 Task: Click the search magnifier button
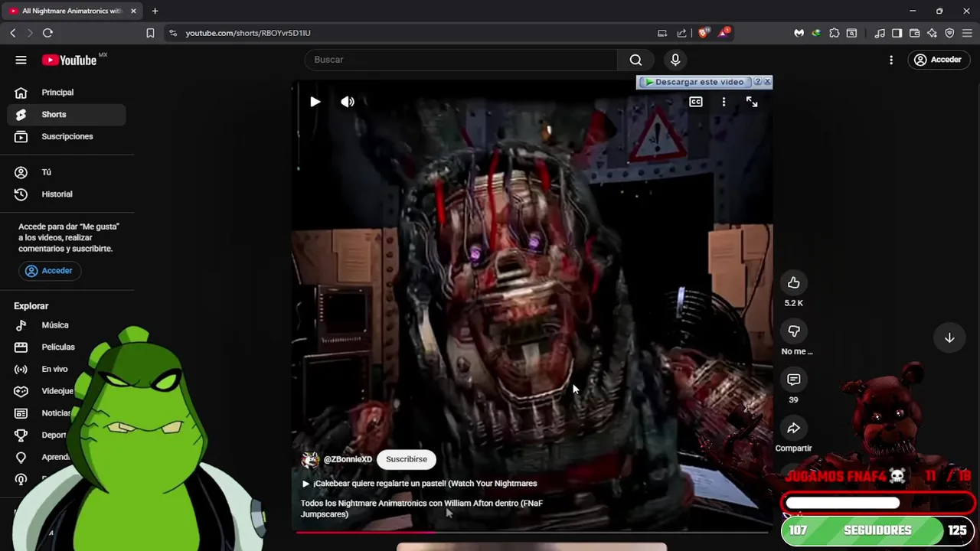[x=635, y=60]
